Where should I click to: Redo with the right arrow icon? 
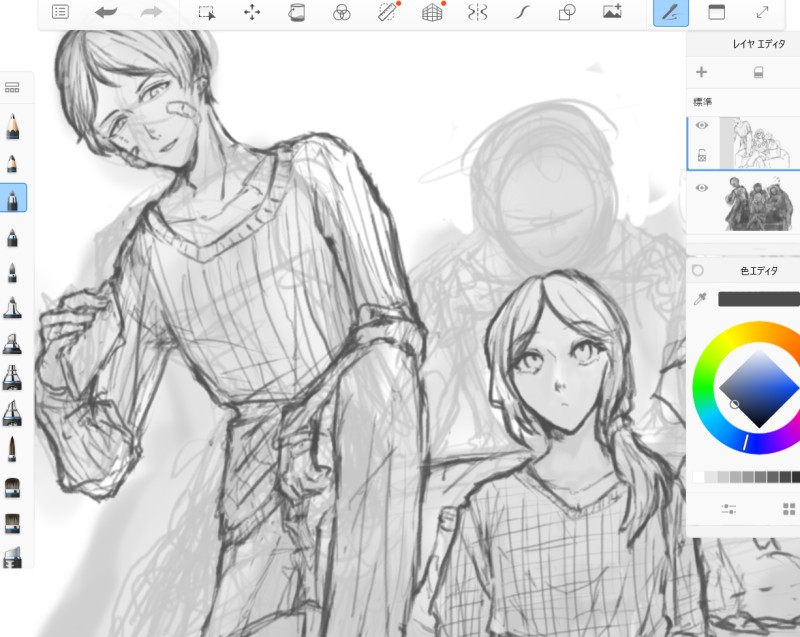coord(151,12)
